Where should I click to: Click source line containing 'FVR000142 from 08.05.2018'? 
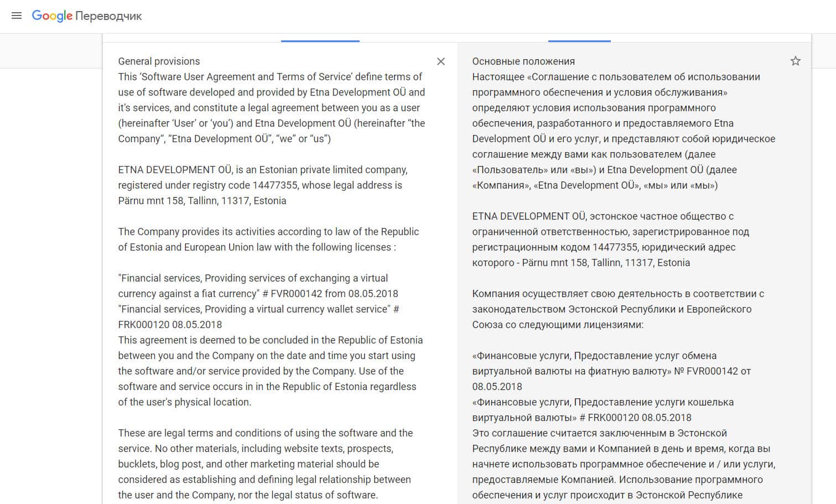point(258,294)
